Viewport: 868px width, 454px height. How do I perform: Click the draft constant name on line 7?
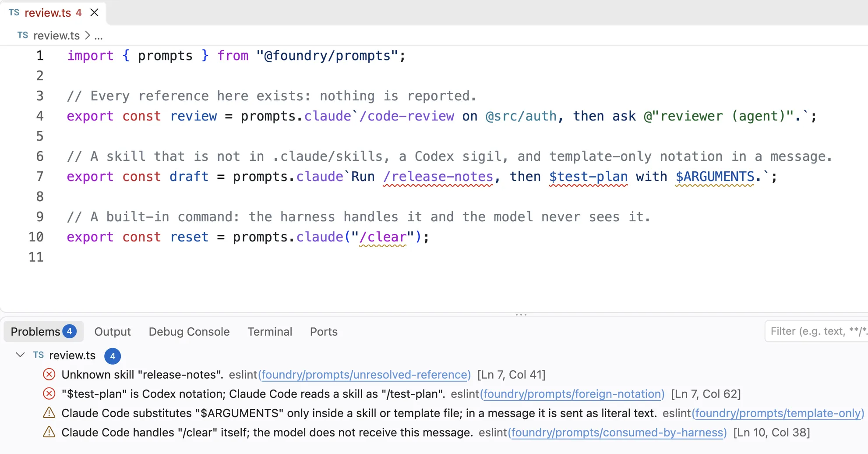pos(189,177)
